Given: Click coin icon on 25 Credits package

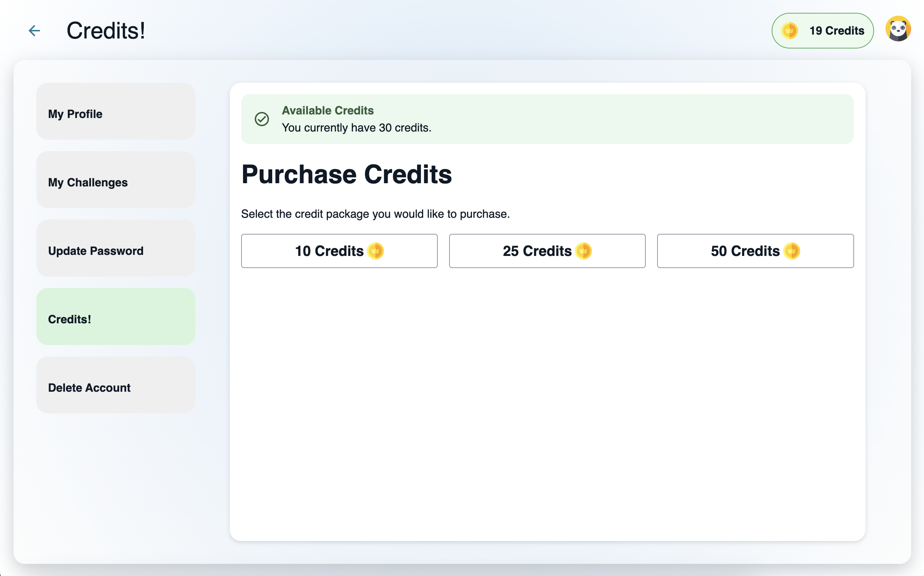Looking at the screenshot, I should pyautogui.click(x=583, y=251).
